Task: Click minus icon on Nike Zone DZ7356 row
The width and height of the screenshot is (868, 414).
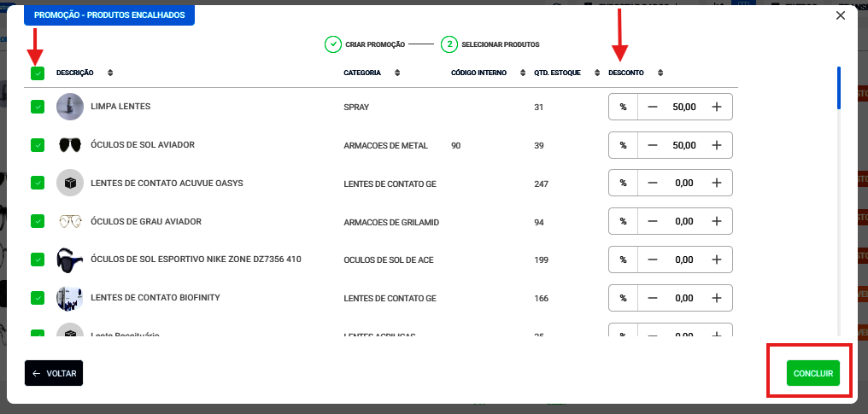Action: (653, 260)
